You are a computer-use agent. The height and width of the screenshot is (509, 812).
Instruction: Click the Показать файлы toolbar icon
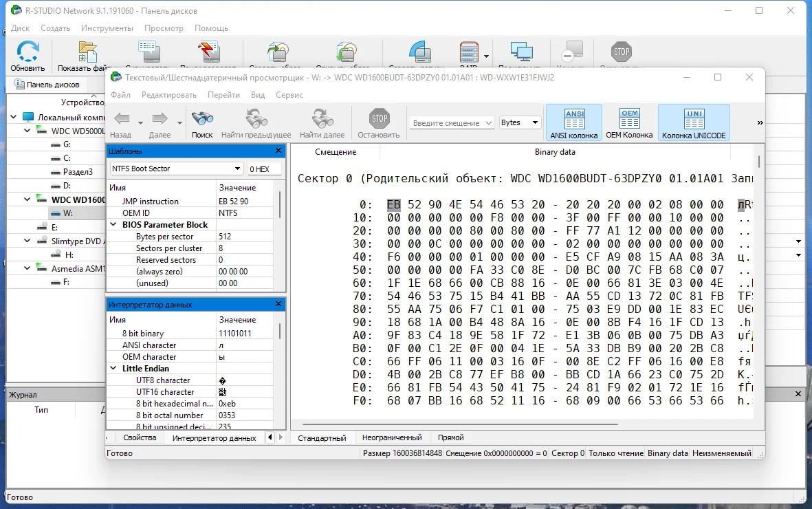pyautogui.click(x=87, y=52)
